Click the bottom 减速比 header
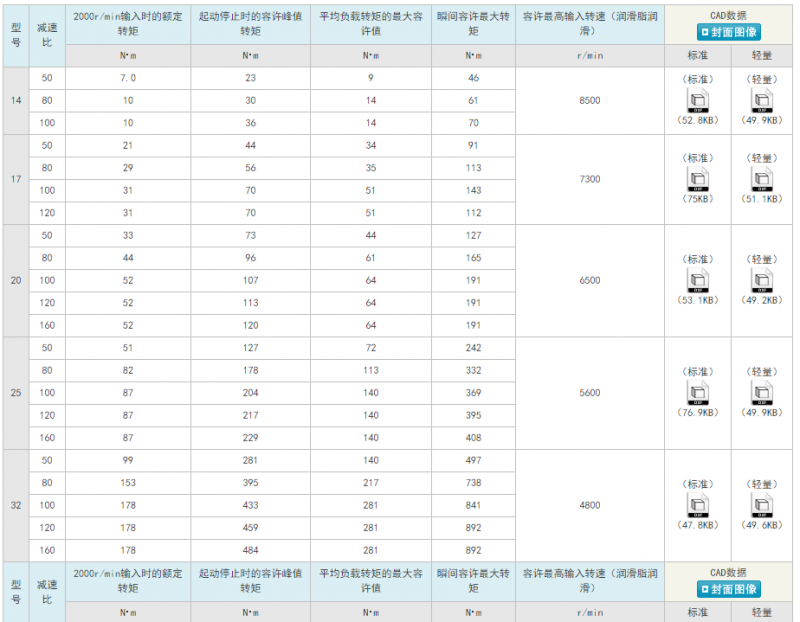Image resolution: width=800 pixels, height=622 pixels. (47, 592)
